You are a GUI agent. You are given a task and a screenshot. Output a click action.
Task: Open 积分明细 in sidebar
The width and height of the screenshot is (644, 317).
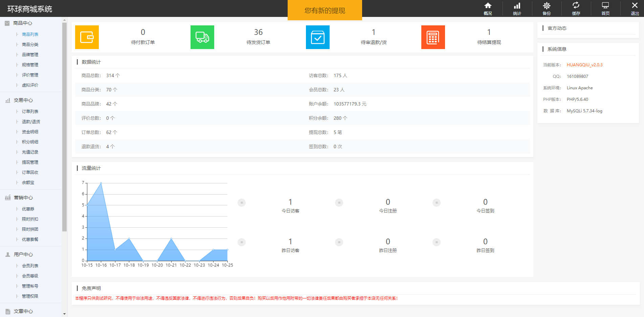click(30, 142)
